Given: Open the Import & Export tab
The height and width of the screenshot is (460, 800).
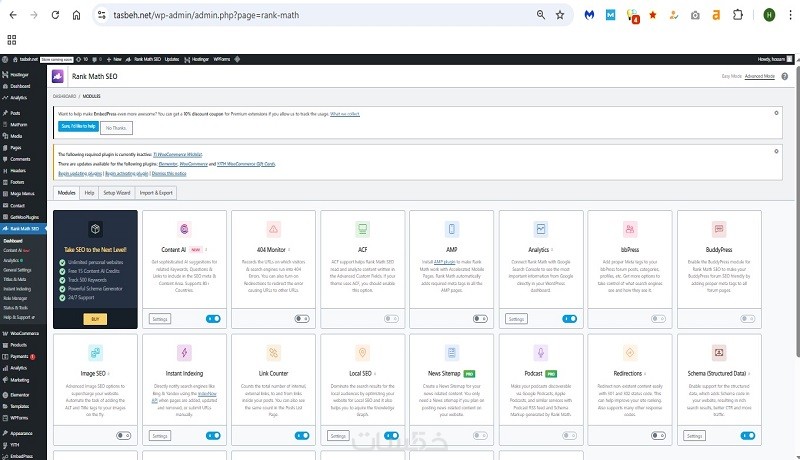Looking at the screenshot, I should coord(156,193).
